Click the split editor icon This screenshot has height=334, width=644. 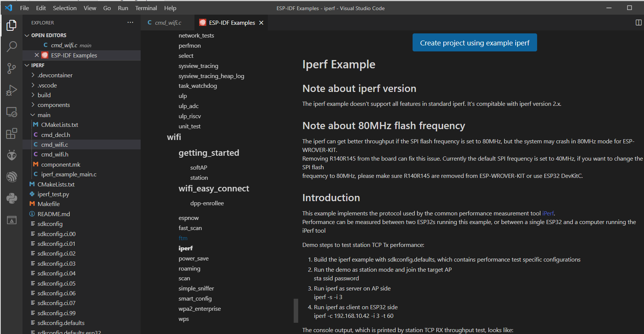[638, 23]
